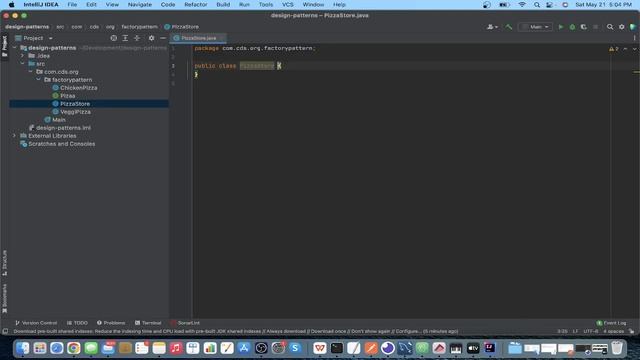640x360 pixels.
Task: Close the PizzaStore.java tab
Action: 221,38
